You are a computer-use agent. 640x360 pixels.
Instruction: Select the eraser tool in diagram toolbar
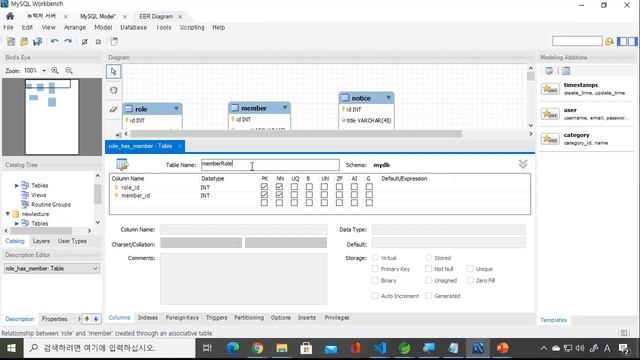pos(113,109)
